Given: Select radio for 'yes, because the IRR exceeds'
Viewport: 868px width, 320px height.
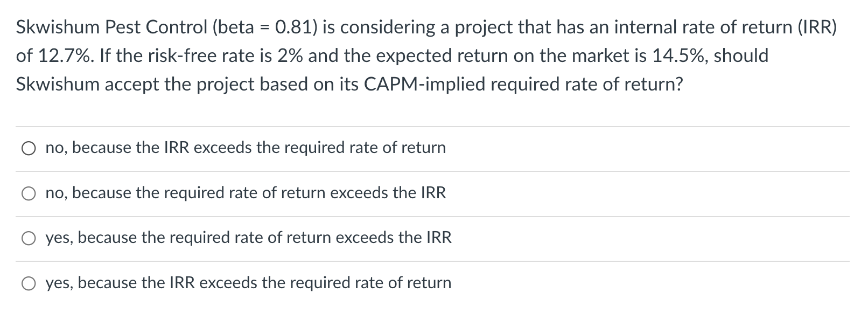Looking at the screenshot, I should (x=28, y=283).
